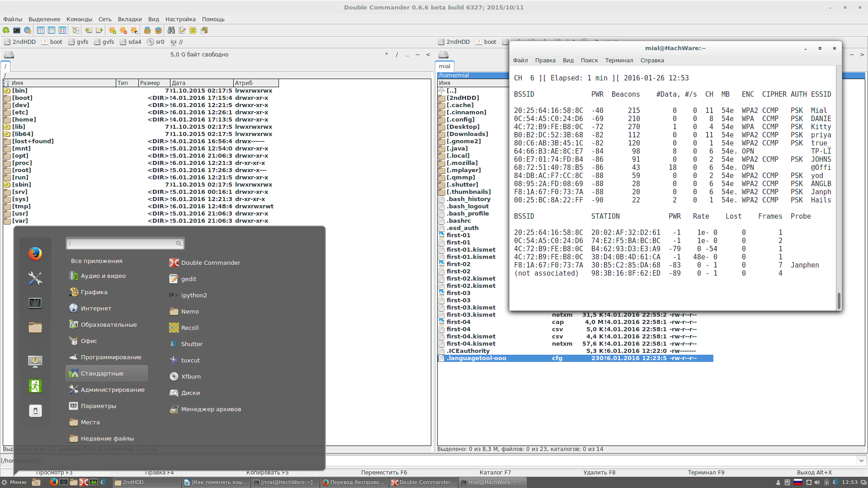The height and width of the screenshot is (488, 868).
Task: Launch Firefox from menu favorites
Action: (x=35, y=253)
